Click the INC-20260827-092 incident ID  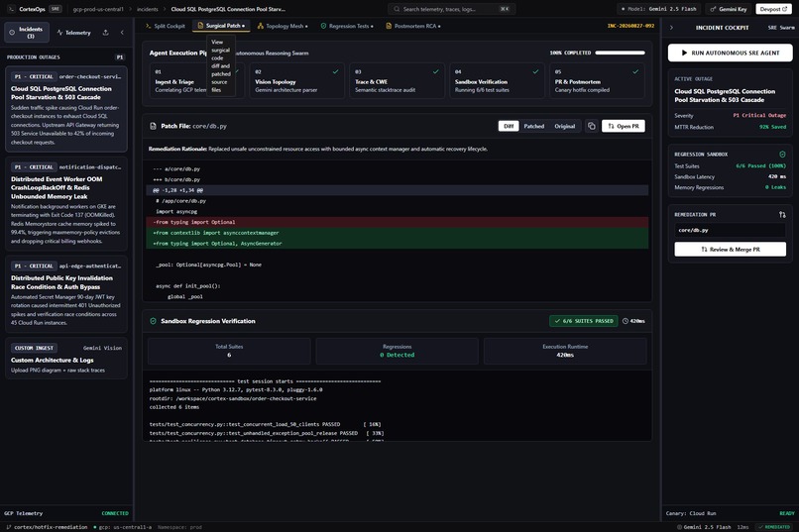click(630, 26)
